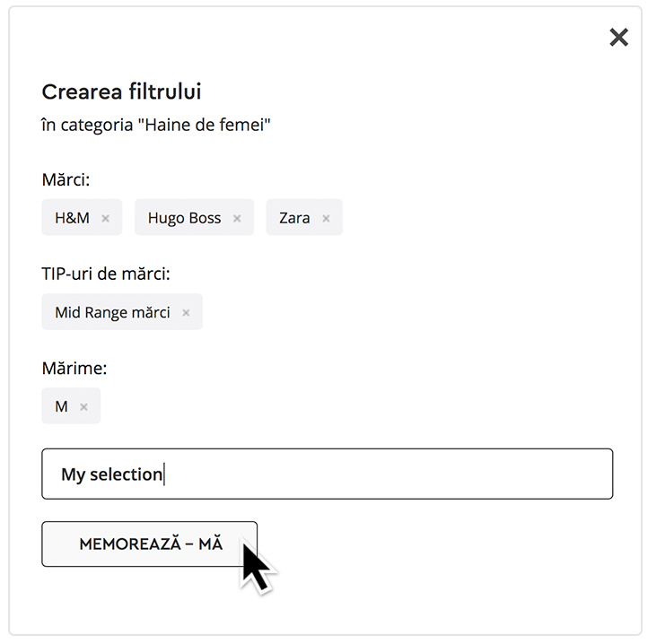
Task: Click the 'Mărime:' section label
Action: (x=74, y=368)
